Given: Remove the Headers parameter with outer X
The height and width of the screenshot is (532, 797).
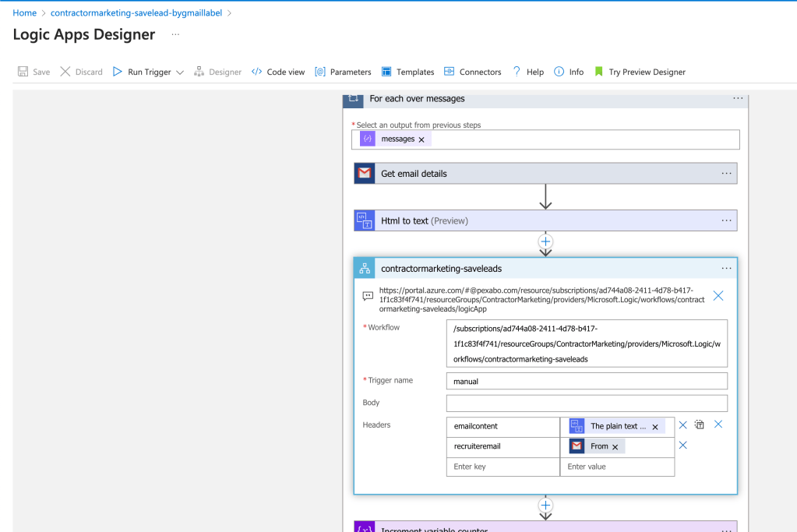Looking at the screenshot, I should pos(718,424).
